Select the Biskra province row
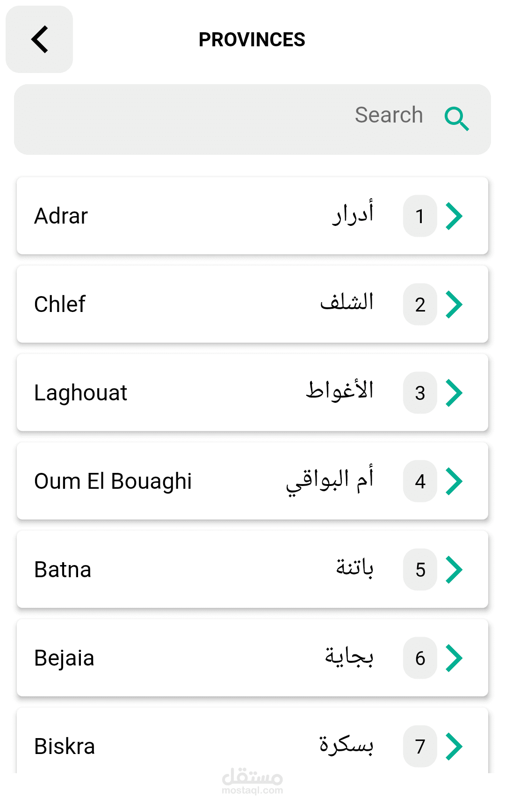This screenshot has height=812, width=505. point(187,746)
